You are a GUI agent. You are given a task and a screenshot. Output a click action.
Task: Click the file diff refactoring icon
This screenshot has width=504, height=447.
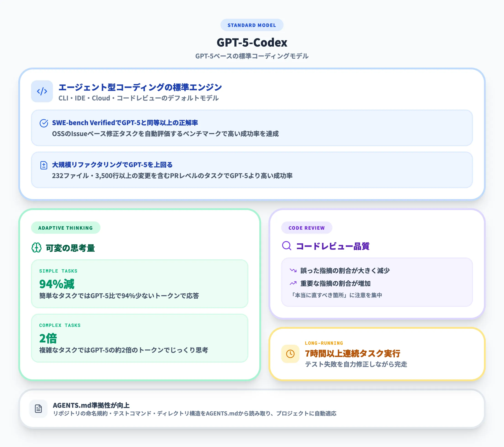point(44,165)
